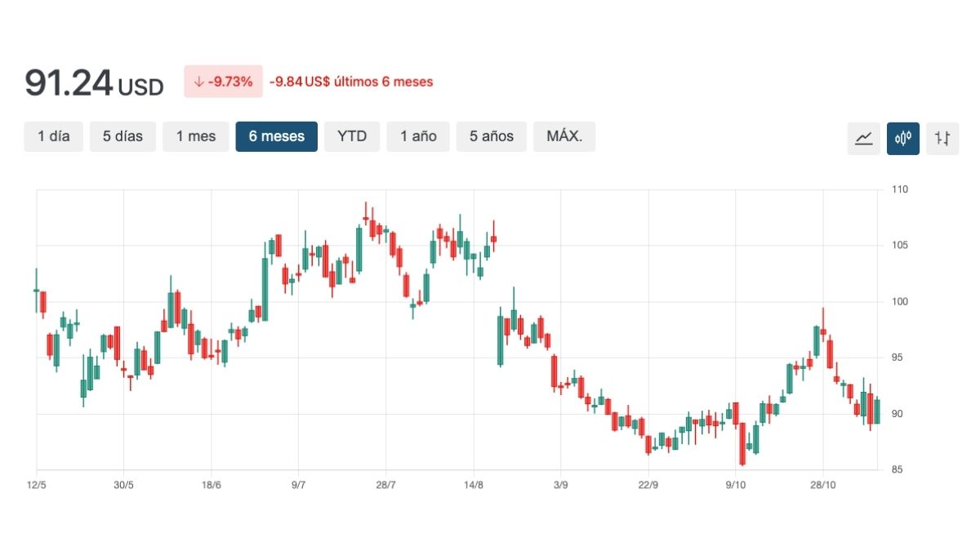Click the 12/5 date on the x-axis

pyautogui.click(x=37, y=485)
